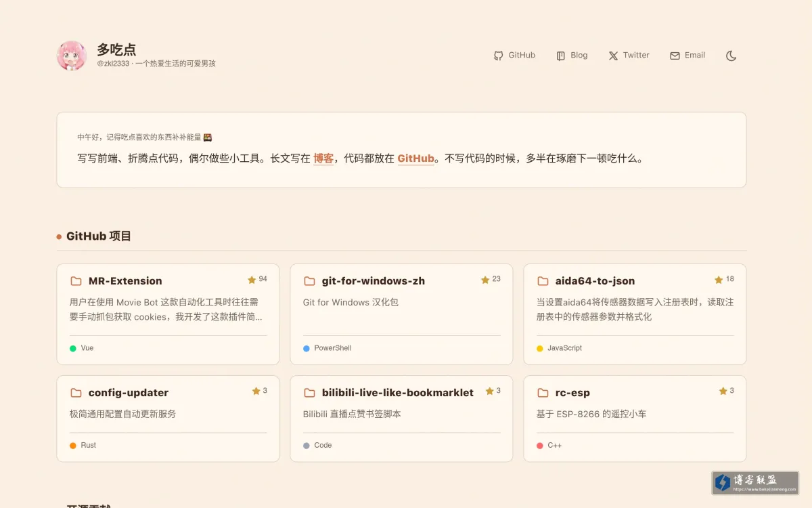Click the blue PowerShell language dot
The height and width of the screenshot is (508, 812).
tap(307, 348)
